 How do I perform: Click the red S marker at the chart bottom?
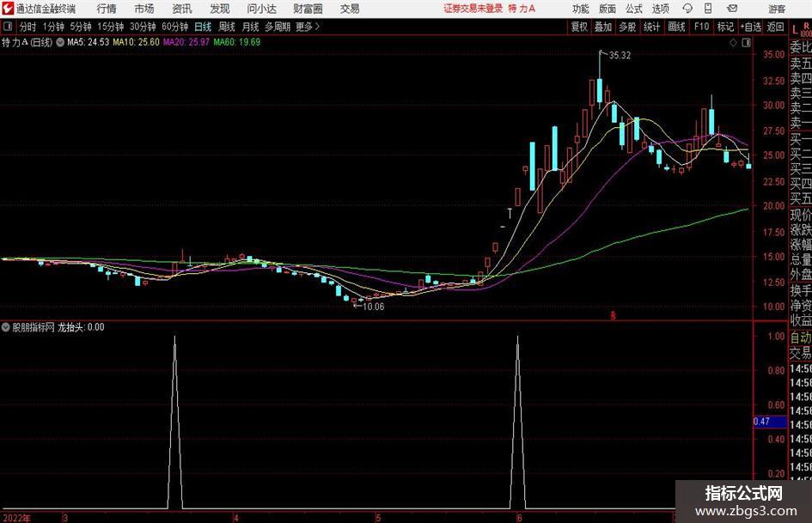[614, 315]
